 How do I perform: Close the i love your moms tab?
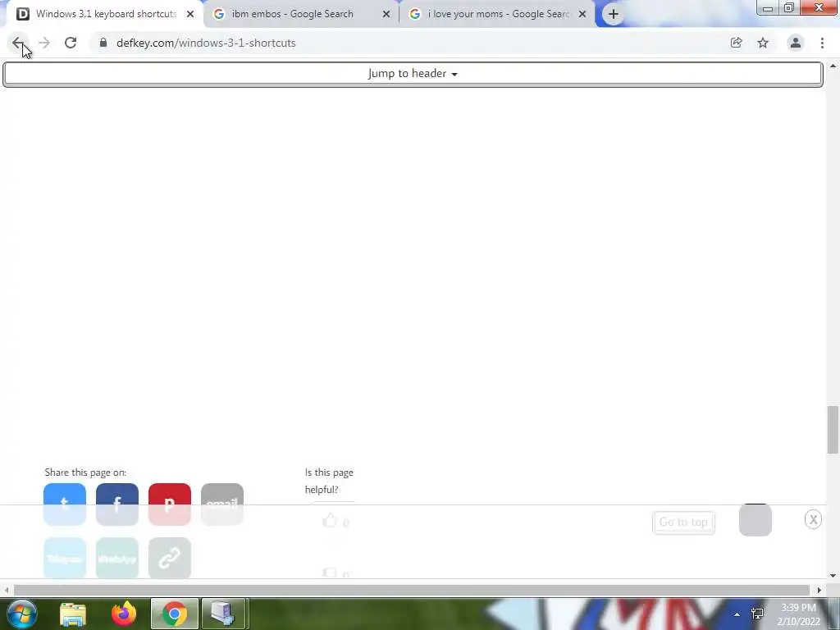pyautogui.click(x=582, y=14)
